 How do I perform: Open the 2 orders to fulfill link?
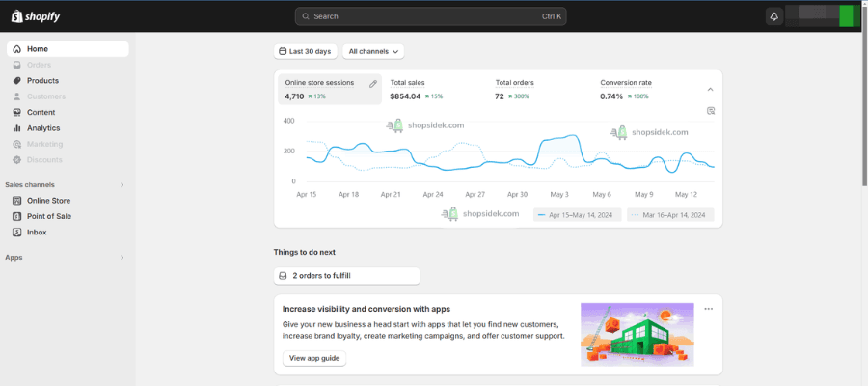pyautogui.click(x=346, y=276)
